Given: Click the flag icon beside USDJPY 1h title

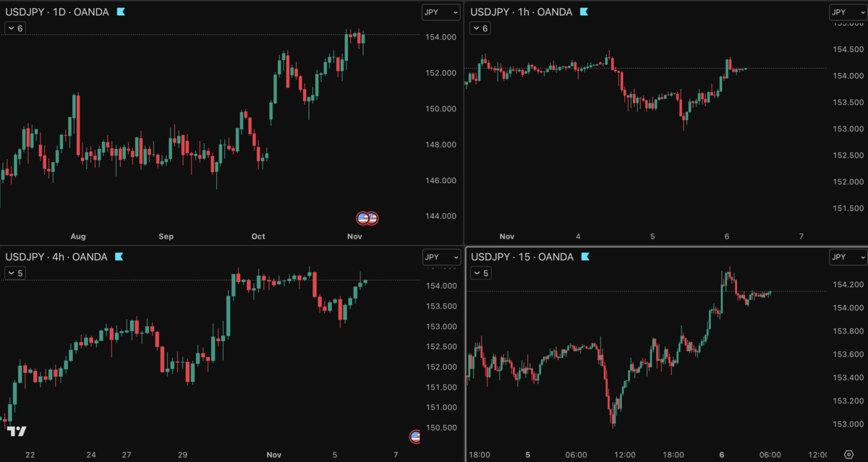Looking at the screenshot, I should coord(584,12).
